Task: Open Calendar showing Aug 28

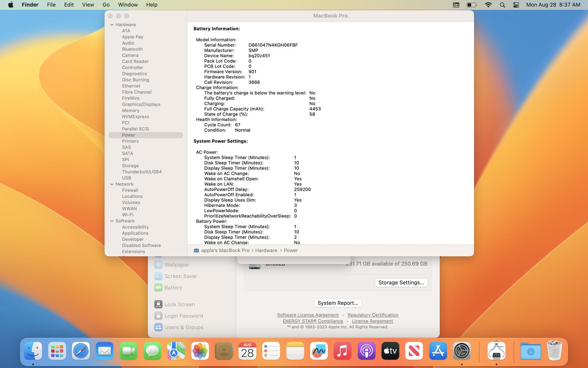Action: pos(247,351)
